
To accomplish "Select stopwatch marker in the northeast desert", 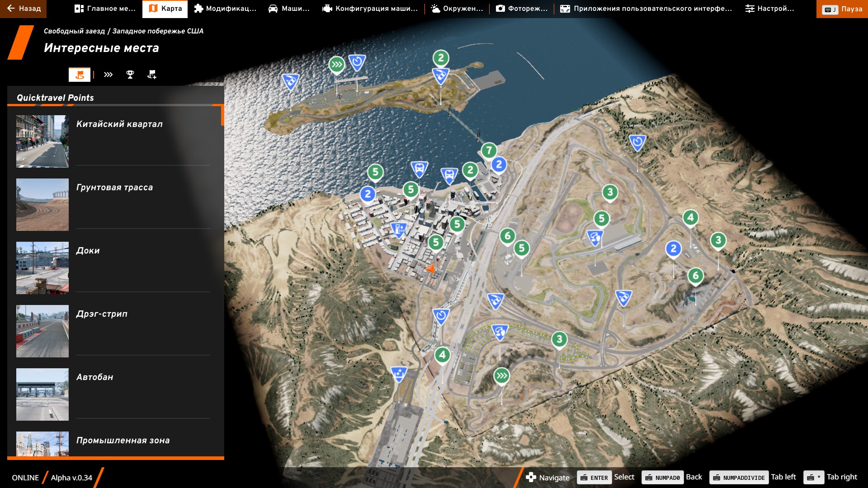I will click(637, 143).
